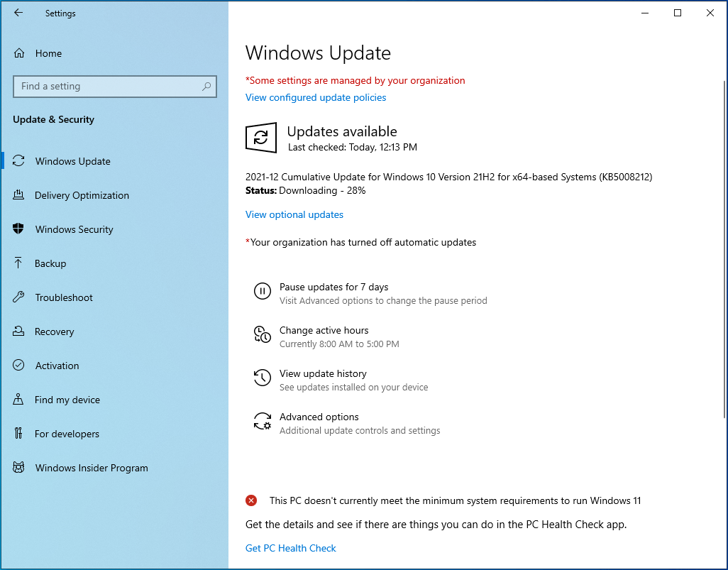The height and width of the screenshot is (570, 728).
Task: Click the Pause updates circular icon
Action: coord(263,291)
